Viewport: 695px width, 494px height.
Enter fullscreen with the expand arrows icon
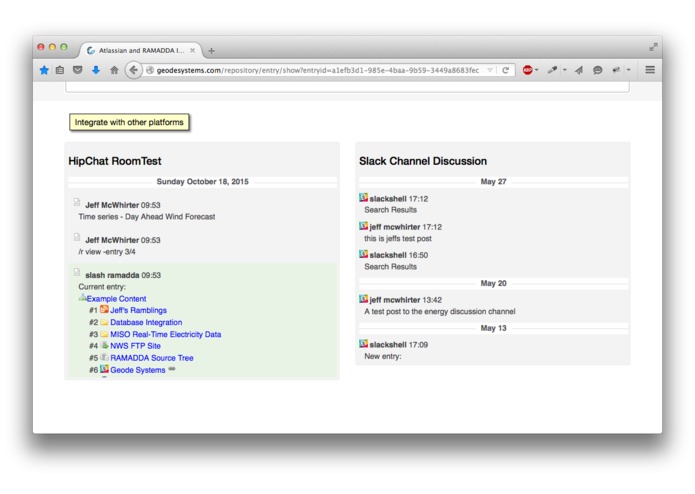point(653,47)
